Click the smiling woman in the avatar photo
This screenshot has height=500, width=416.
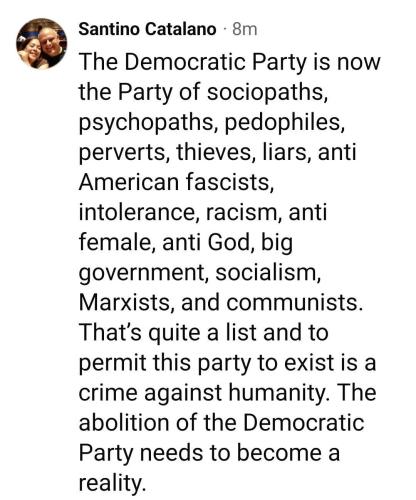31,52
